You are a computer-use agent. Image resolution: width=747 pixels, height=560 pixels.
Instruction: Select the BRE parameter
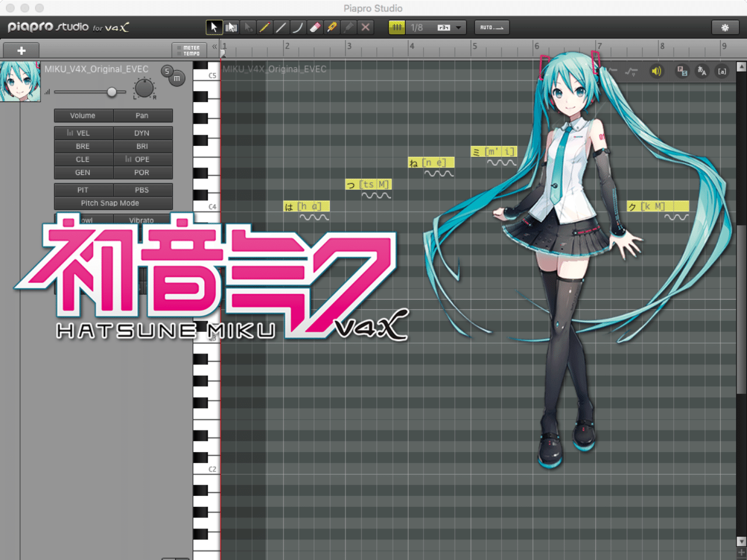(83, 146)
